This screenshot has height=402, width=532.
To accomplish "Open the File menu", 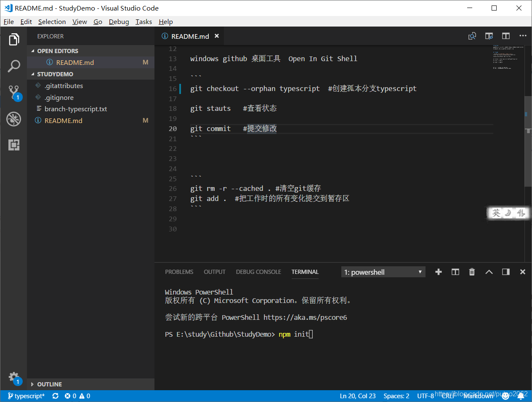I will coord(9,21).
